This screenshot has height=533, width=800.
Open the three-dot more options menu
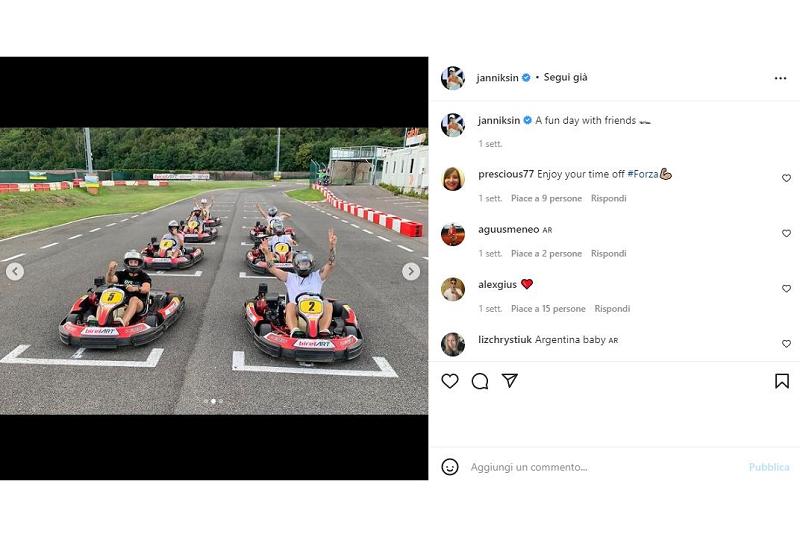tap(780, 78)
